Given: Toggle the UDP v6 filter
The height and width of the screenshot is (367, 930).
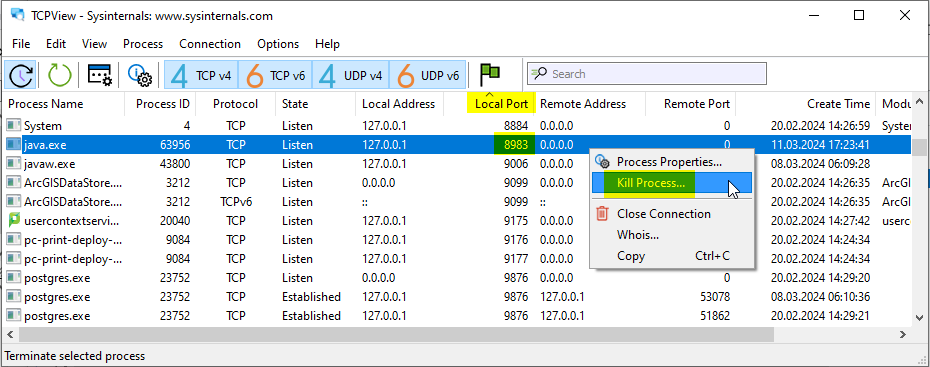Looking at the screenshot, I should click(x=427, y=75).
